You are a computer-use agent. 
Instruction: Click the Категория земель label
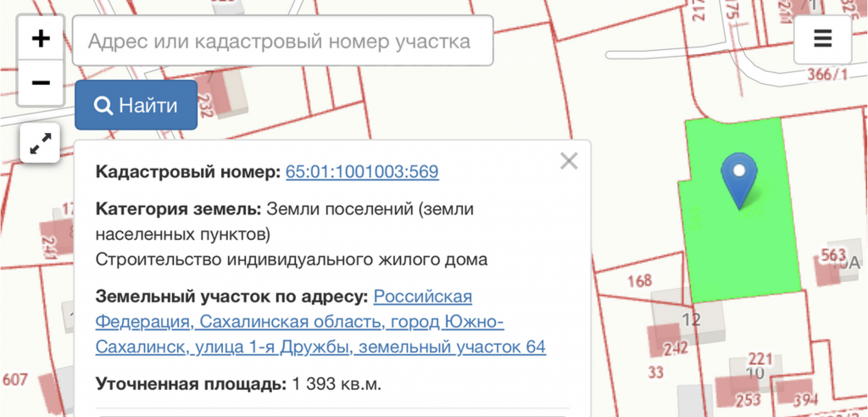pos(178,209)
